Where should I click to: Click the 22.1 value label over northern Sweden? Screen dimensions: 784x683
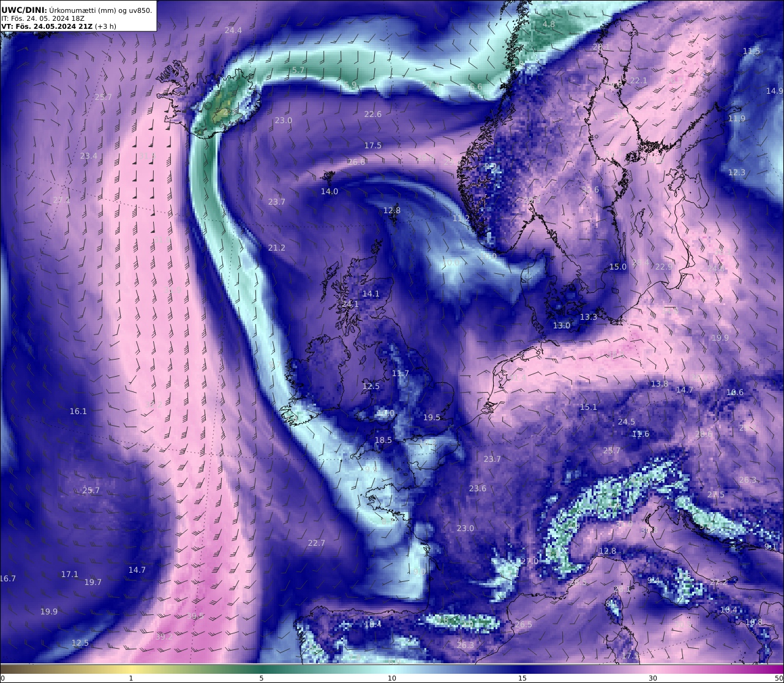coord(639,81)
